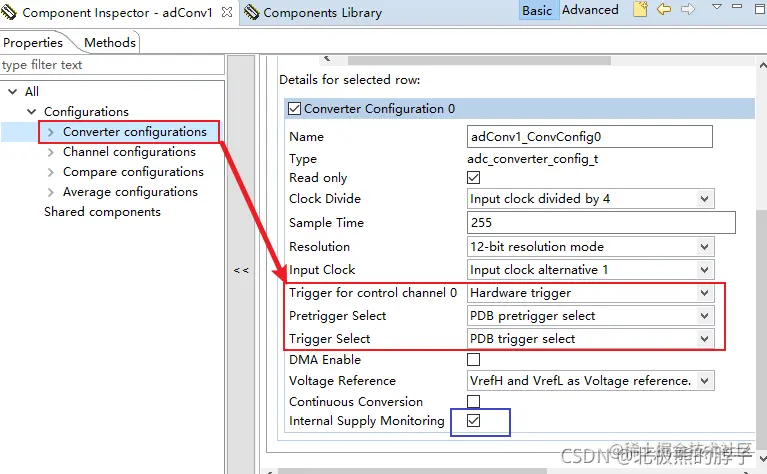
Task: Switch to Basic view mode
Action: point(537,10)
